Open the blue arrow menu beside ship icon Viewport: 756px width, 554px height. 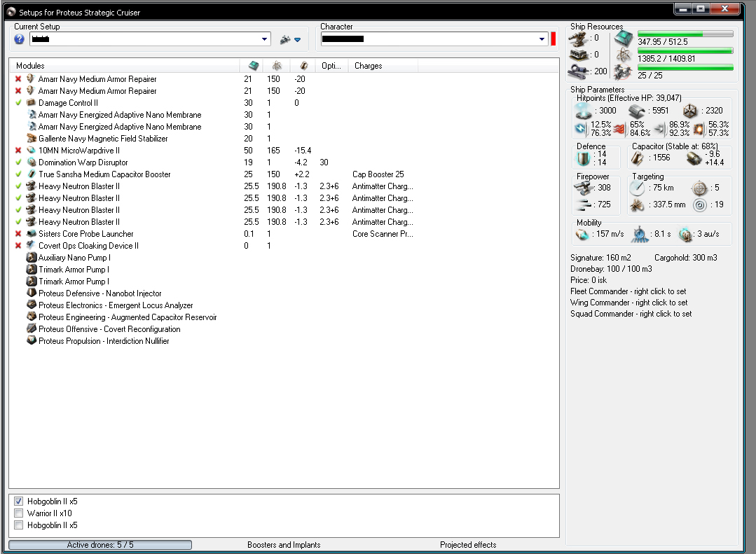[x=298, y=40]
